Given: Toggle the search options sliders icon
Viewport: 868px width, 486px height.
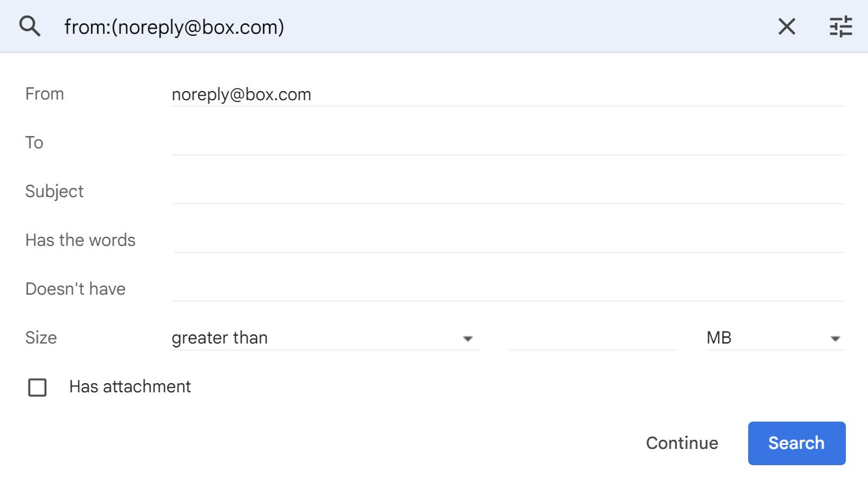Looking at the screenshot, I should point(841,27).
